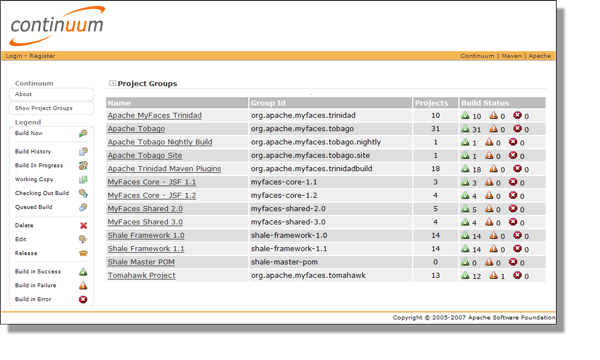
Task: Click the Release legend icon
Action: [x=83, y=253]
